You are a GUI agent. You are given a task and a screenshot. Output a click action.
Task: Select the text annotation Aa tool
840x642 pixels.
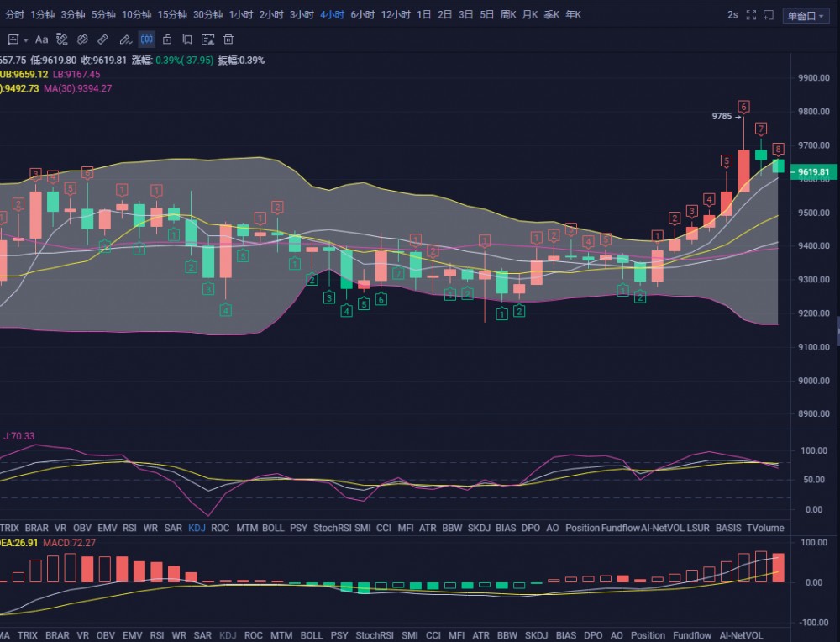[41, 39]
